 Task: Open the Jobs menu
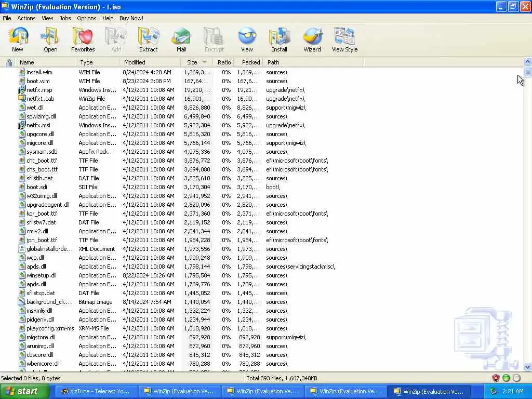pyautogui.click(x=65, y=18)
